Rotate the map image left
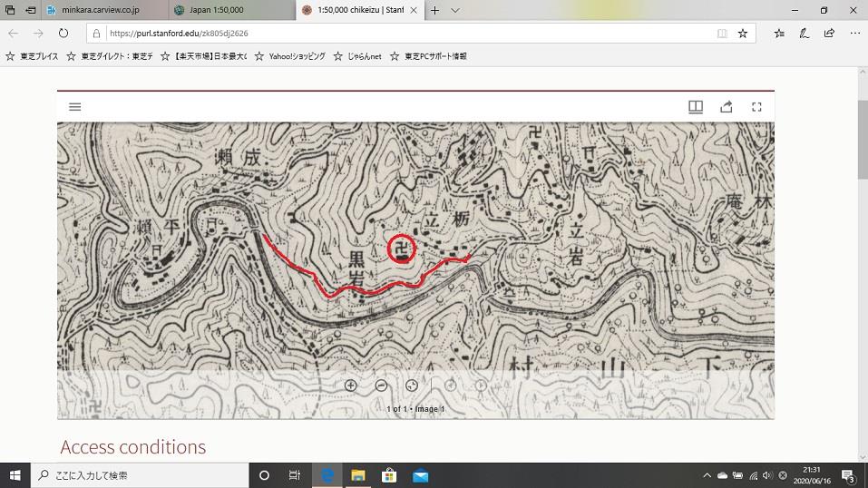Viewport: 868px width, 488px height. point(451,386)
